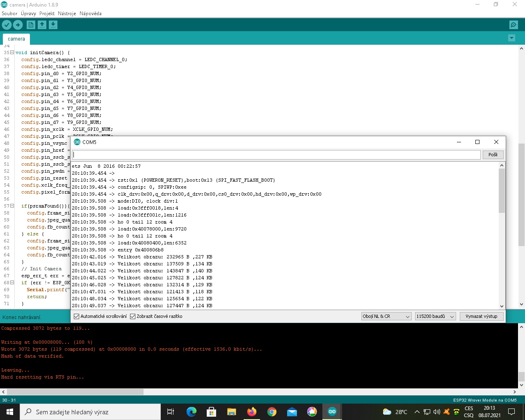The height and width of the screenshot is (420, 525).
Task: Save the sketch with the Save icon
Action: [x=53, y=25]
